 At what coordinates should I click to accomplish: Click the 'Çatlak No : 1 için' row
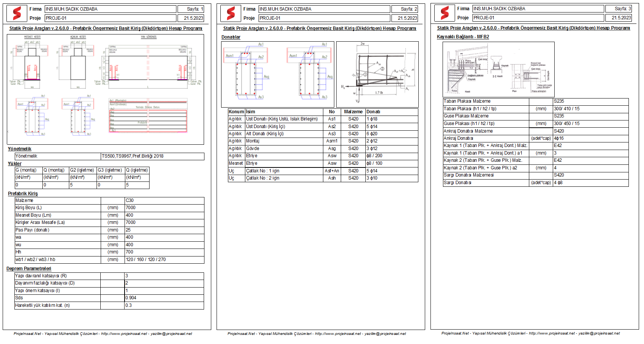point(323,171)
